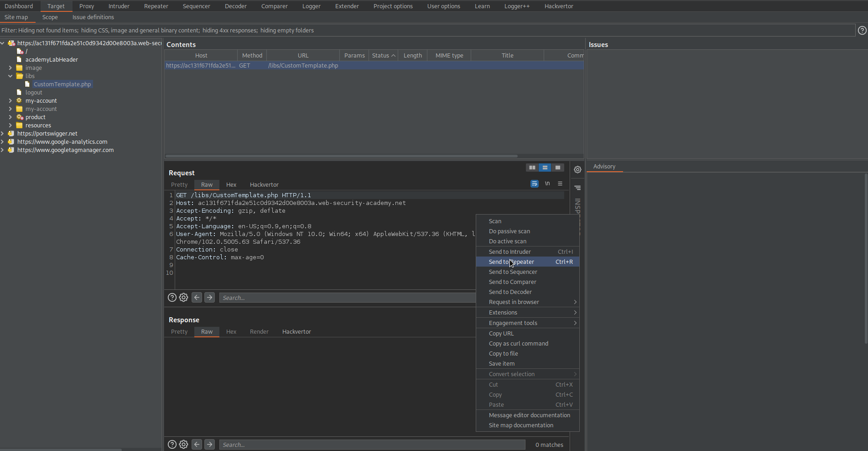Screen dimensions: 868x451
Task: Sort contents by MIME type column
Action: [449, 55]
